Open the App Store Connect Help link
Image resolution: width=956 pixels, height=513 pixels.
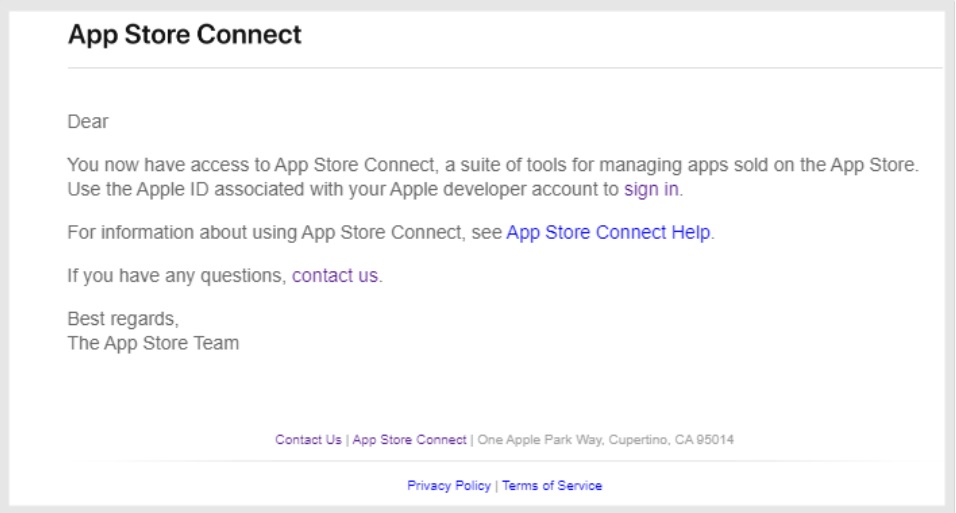click(608, 232)
